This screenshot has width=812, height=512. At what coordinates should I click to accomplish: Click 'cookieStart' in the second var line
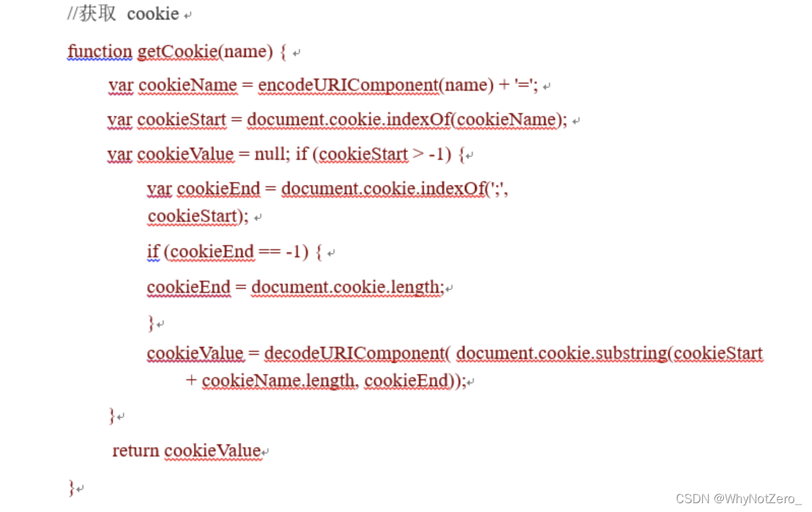[x=182, y=120]
